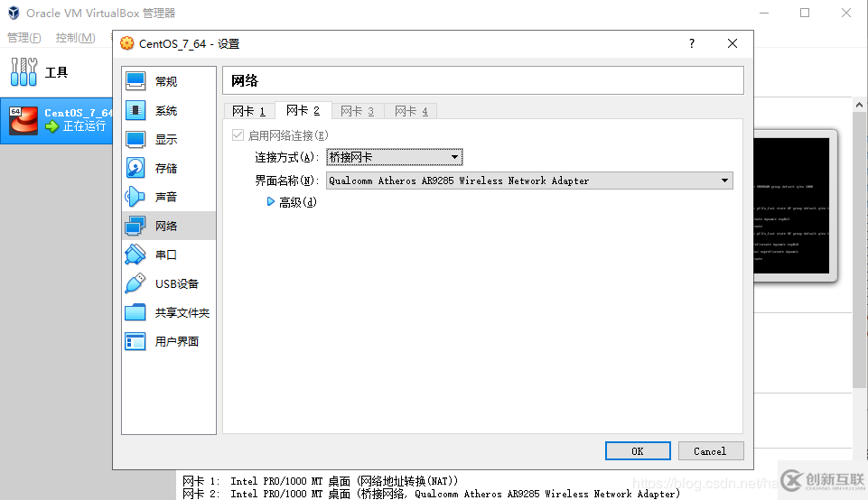Open the 连接方式 bridged adapter dropdown
The height and width of the screenshot is (500, 868).
(x=394, y=157)
